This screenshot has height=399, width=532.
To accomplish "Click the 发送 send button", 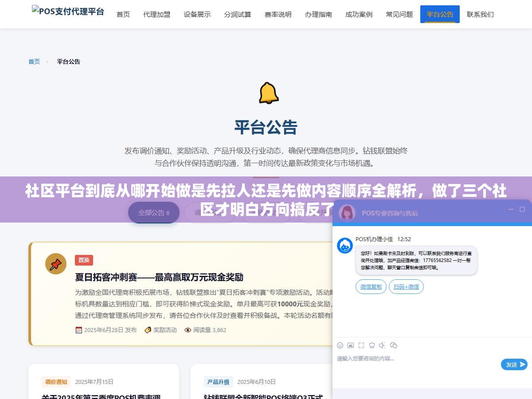I will tap(514, 364).
